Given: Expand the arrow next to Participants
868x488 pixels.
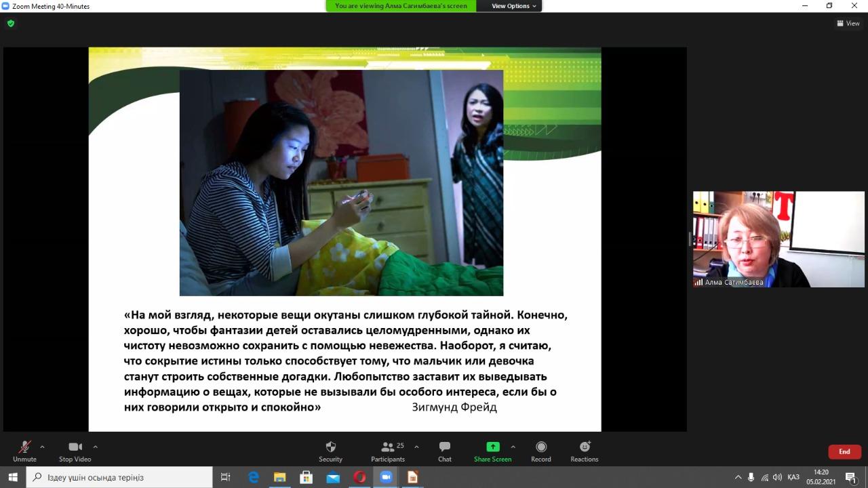Looking at the screenshot, I should tap(416, 447).
